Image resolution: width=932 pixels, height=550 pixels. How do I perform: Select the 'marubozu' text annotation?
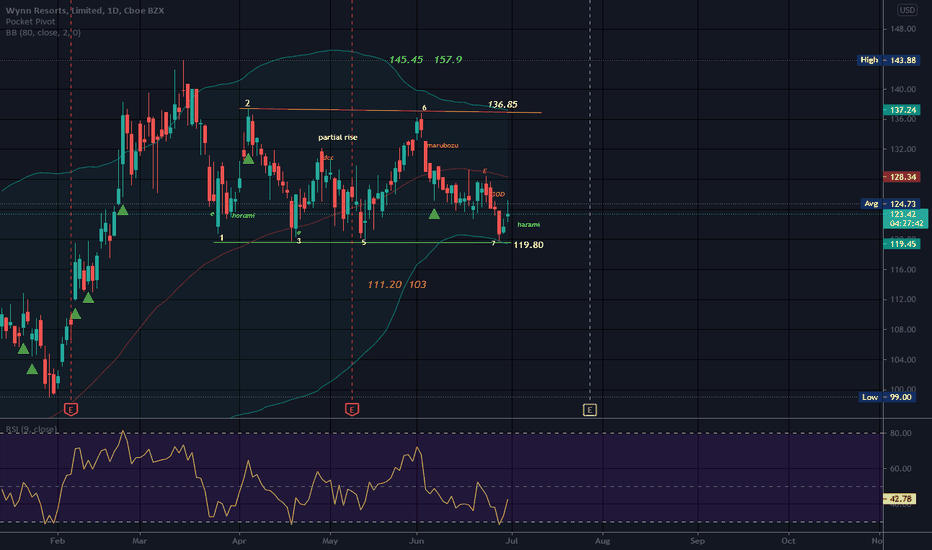coord(443,145)
